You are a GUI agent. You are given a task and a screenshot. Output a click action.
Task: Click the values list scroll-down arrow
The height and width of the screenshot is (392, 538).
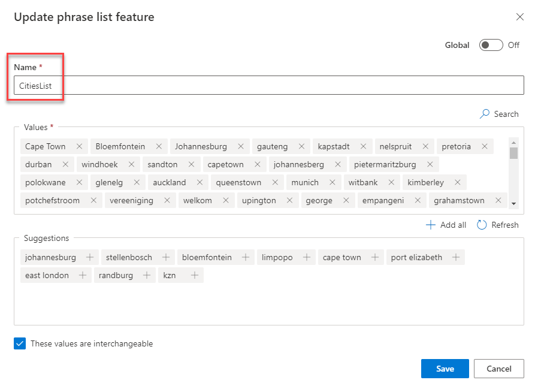click(513, 204)
